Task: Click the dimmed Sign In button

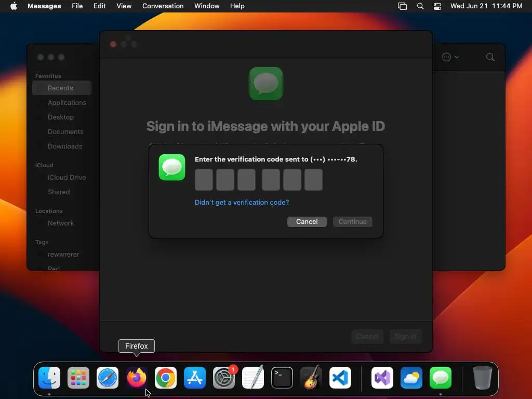Action: point(405,337)
